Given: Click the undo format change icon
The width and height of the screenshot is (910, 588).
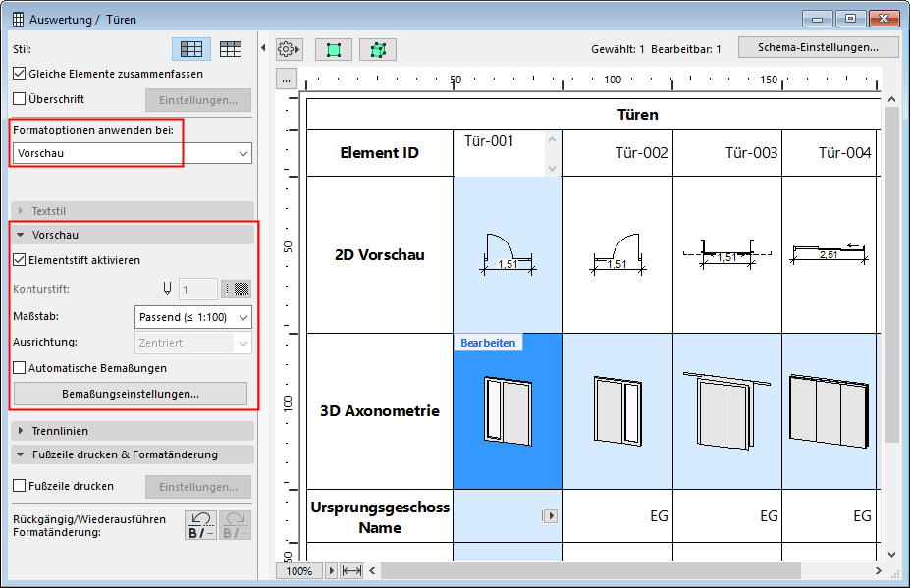Looking at the screenshot, I should pyautogui.click(x=201, y=525).
